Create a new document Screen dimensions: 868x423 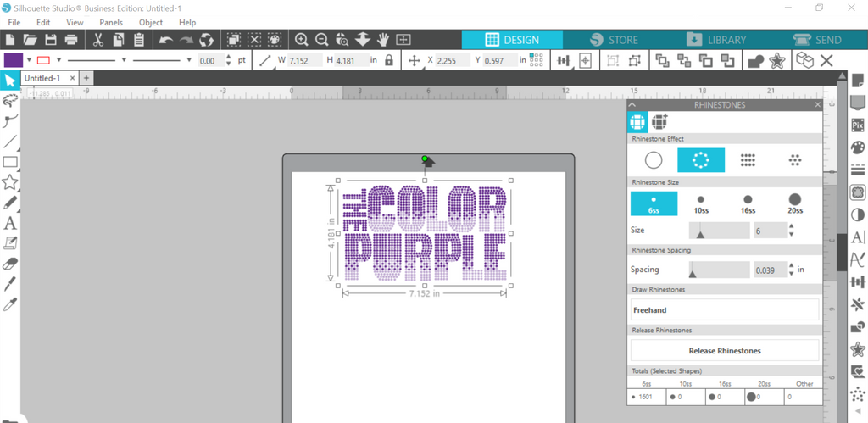(10, 40)
